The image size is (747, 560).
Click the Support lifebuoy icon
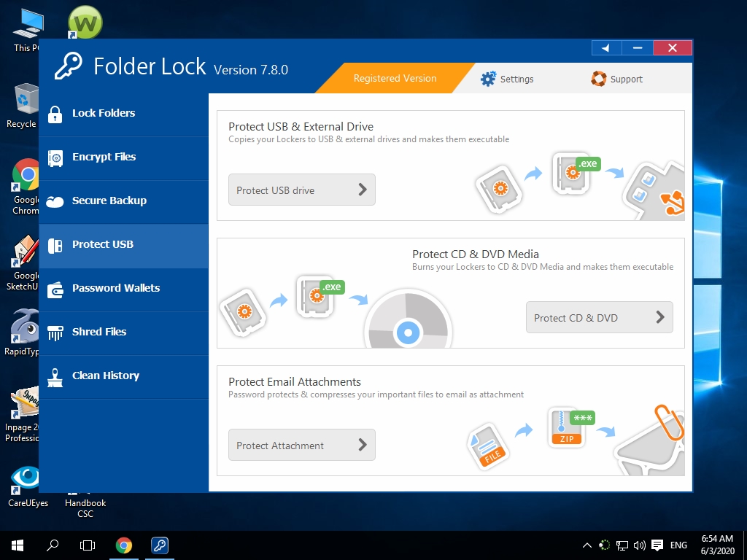(x=598, y=79)
